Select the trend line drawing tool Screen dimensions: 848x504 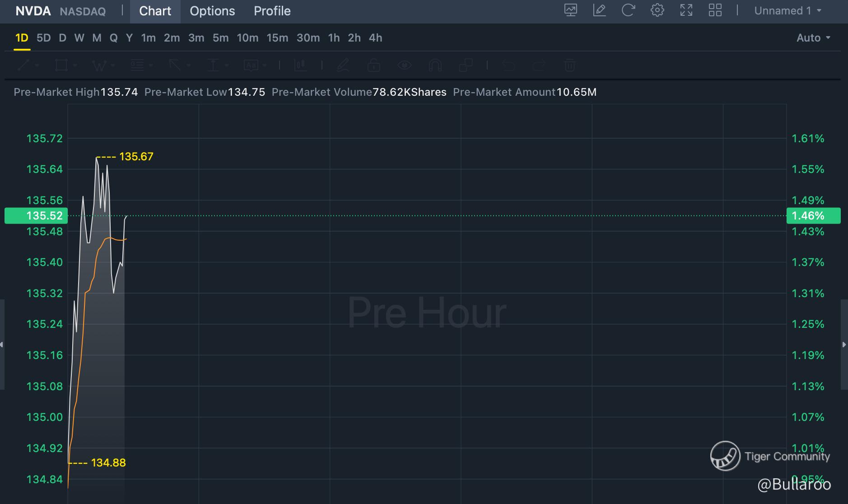[x=23, y=65]
